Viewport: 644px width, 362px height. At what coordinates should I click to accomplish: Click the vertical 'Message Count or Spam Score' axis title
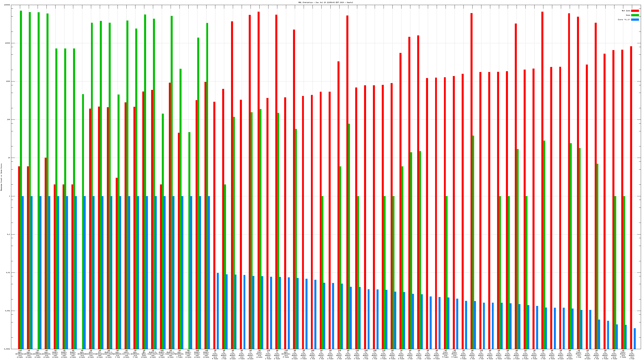1,177
